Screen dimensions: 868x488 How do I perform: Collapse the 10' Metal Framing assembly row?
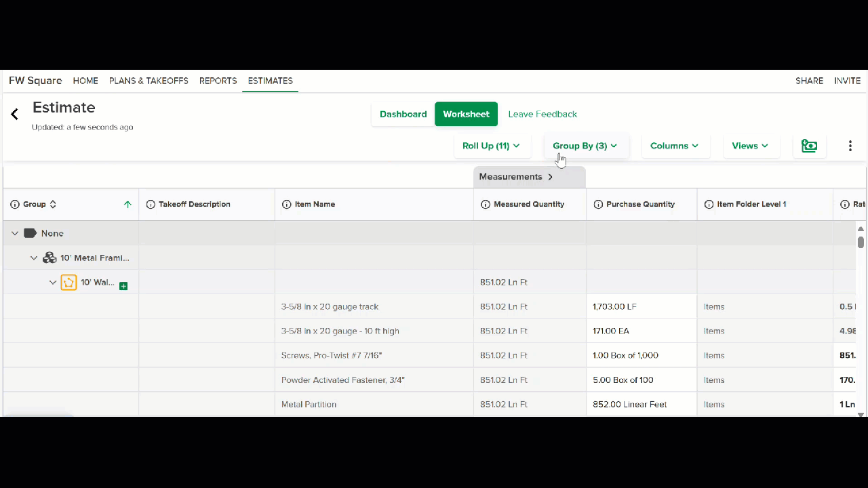34,258
